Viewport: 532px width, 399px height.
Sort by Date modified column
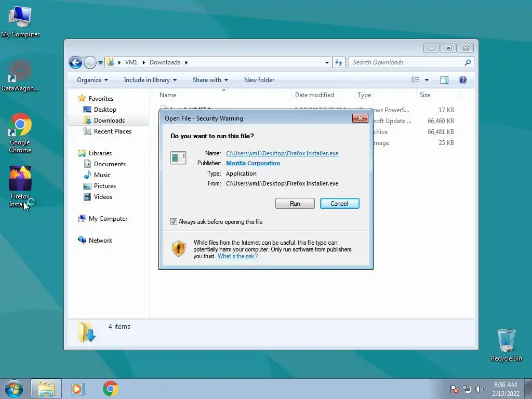pos(322,95)
